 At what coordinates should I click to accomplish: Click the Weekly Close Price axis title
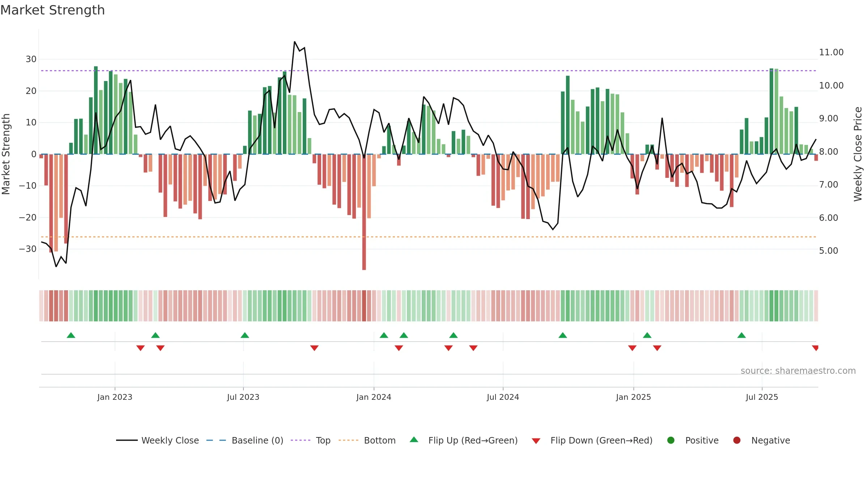pyautogui.click(x=858, y=154)
